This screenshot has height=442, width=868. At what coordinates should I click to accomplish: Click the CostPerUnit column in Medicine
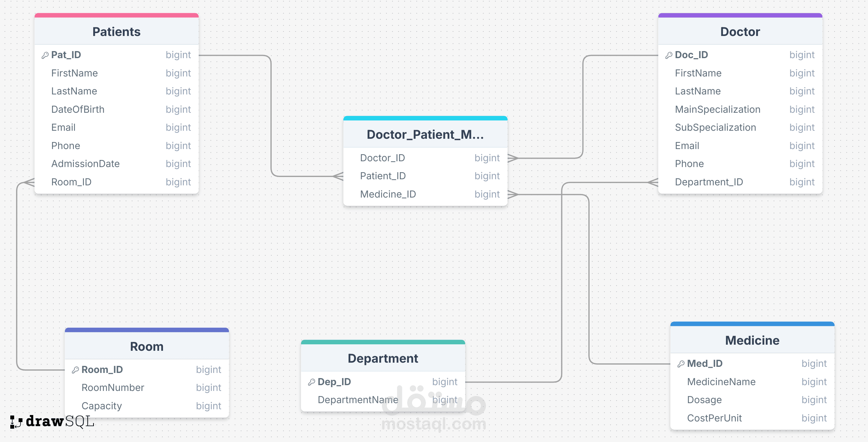(752, 418)
